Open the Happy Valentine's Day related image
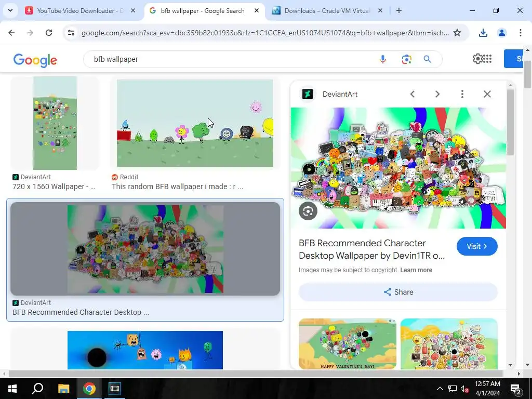Screen dimensions: 532x399 coord(348,344)
